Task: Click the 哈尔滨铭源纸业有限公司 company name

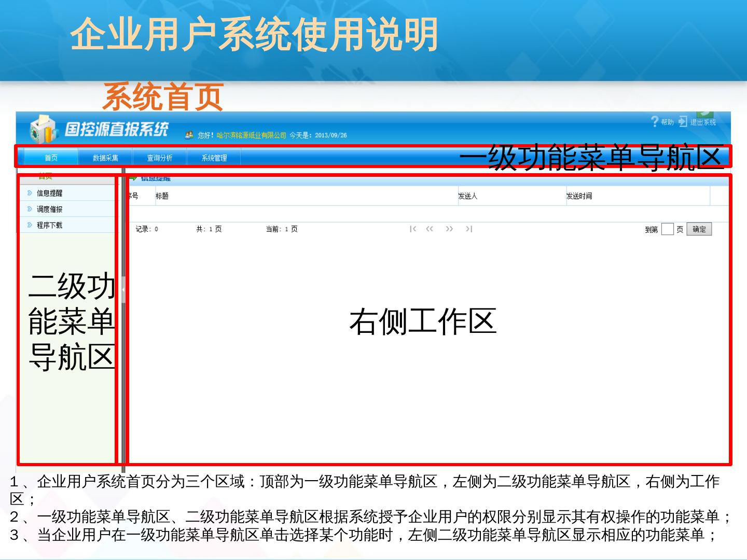Action: (251, 135)
